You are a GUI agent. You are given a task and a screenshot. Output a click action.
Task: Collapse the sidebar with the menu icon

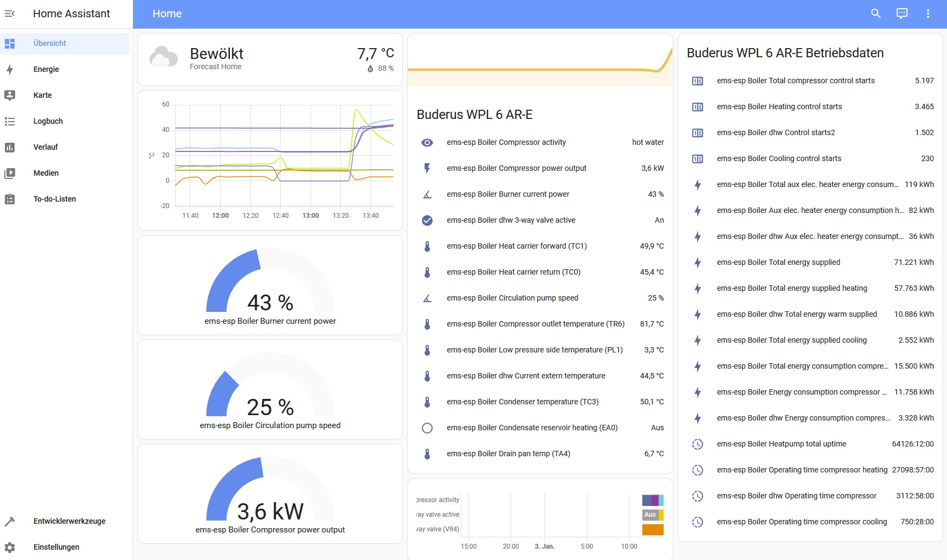pyautogui.click(x=10, y=14)
